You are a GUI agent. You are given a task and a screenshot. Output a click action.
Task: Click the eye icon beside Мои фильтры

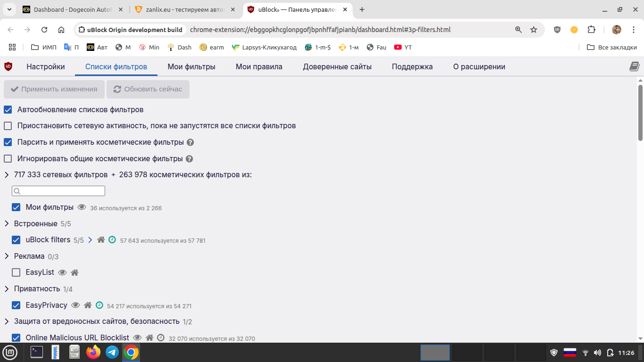82,207
